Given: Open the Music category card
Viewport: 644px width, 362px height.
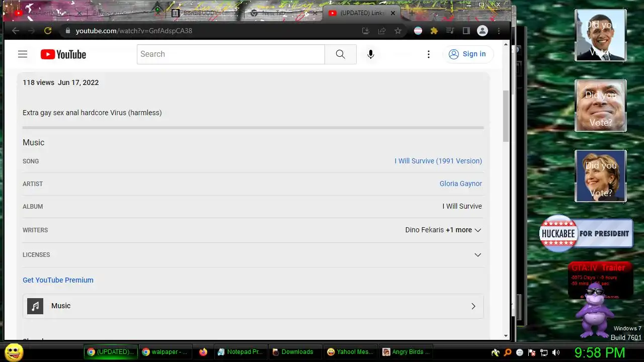Looking at the screenshot, I should 253,306.
